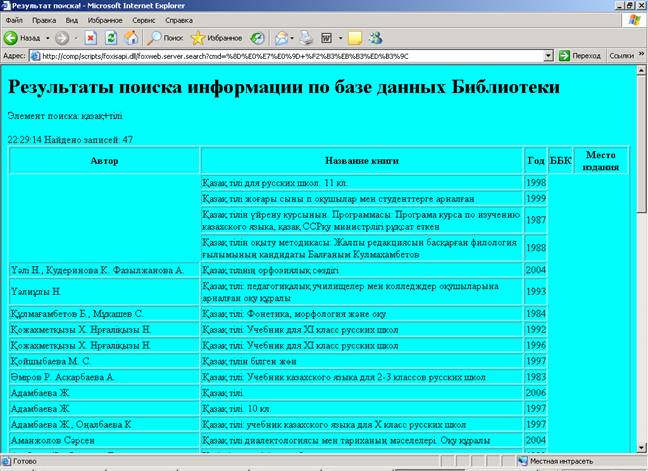This screenshot has height=471, width=648.
Task: Click Автор column header
Action: 104,161
